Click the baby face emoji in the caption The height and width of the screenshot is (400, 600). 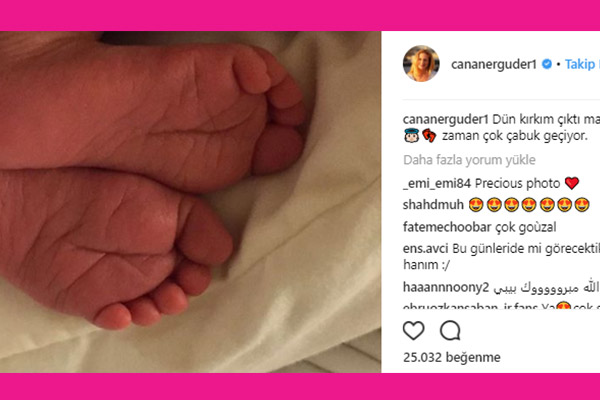pos(412,136)
